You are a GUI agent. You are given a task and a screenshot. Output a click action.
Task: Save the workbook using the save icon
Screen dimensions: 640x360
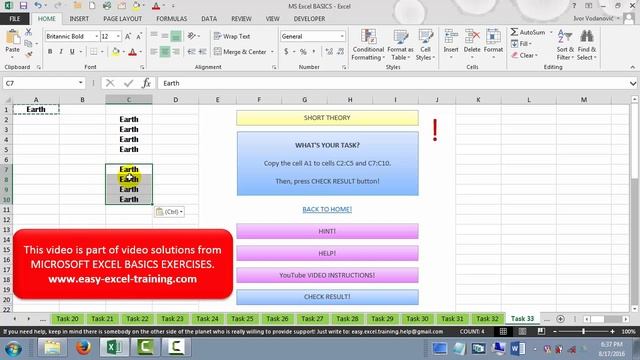tap(23, 6)
